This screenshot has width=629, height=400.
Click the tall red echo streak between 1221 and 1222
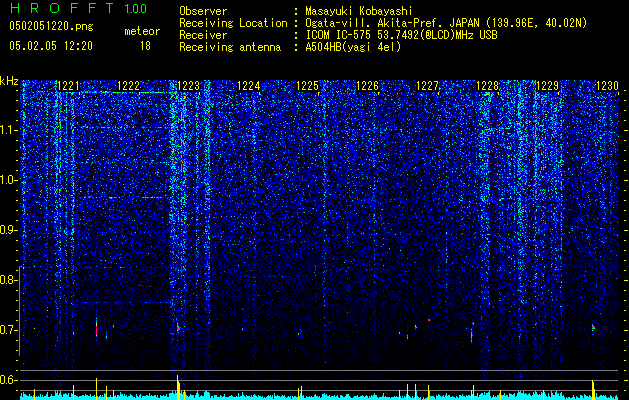coord(96,328)
